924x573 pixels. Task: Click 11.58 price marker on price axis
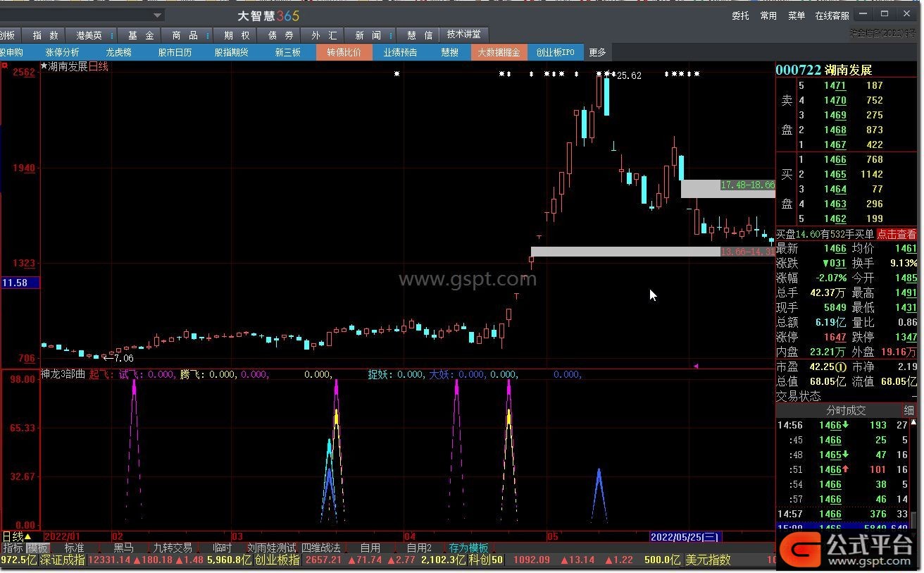click(x=20, y=283)
